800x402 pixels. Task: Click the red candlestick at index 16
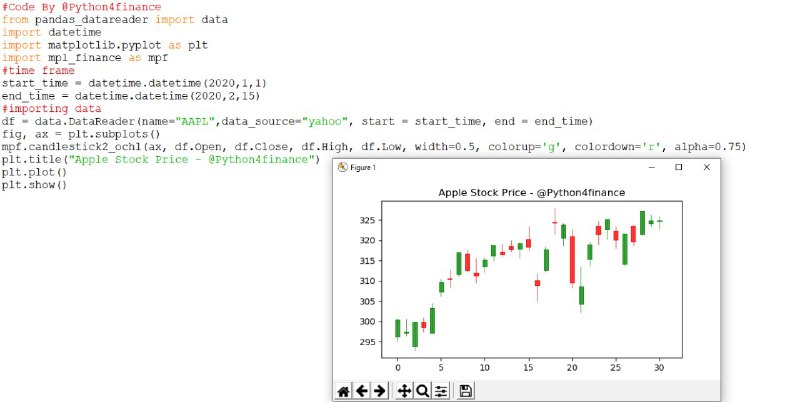point(537,283)
